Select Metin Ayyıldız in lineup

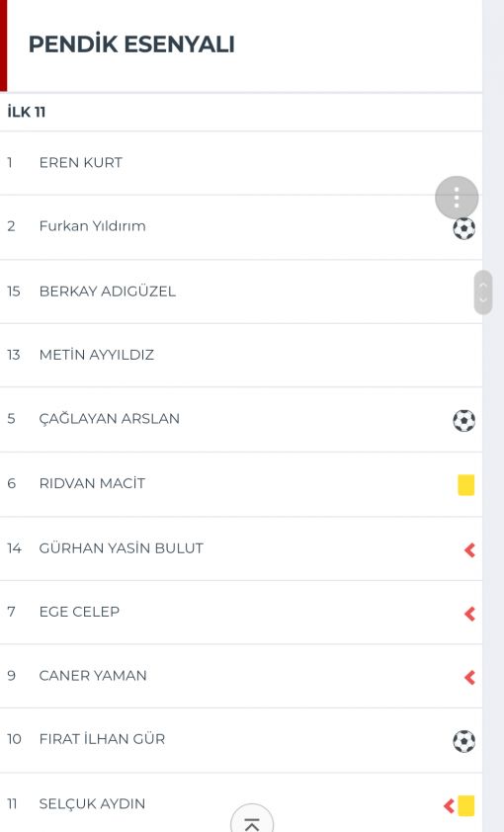[97, 355]
